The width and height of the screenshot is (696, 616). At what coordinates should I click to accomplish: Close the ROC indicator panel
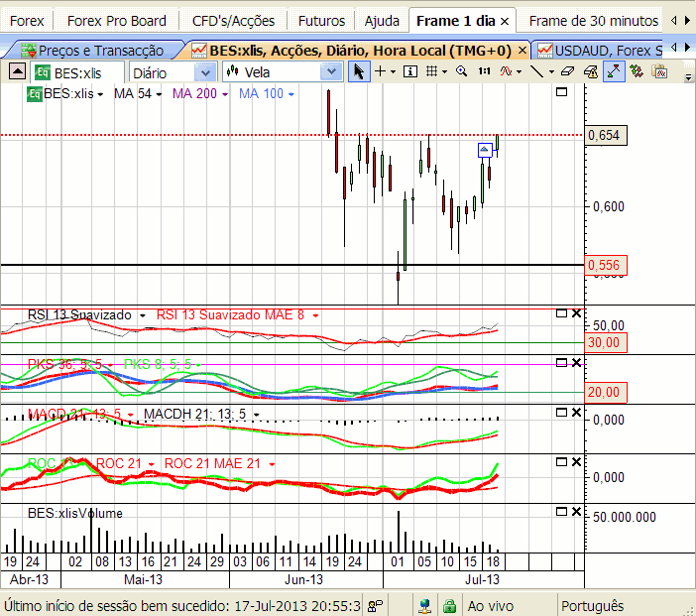click(x=576, y=462)
